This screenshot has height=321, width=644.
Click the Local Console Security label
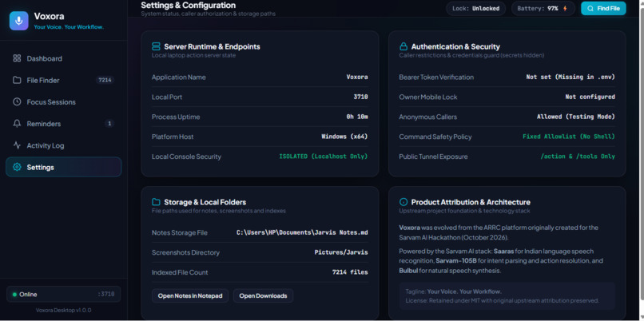[186, 157]
